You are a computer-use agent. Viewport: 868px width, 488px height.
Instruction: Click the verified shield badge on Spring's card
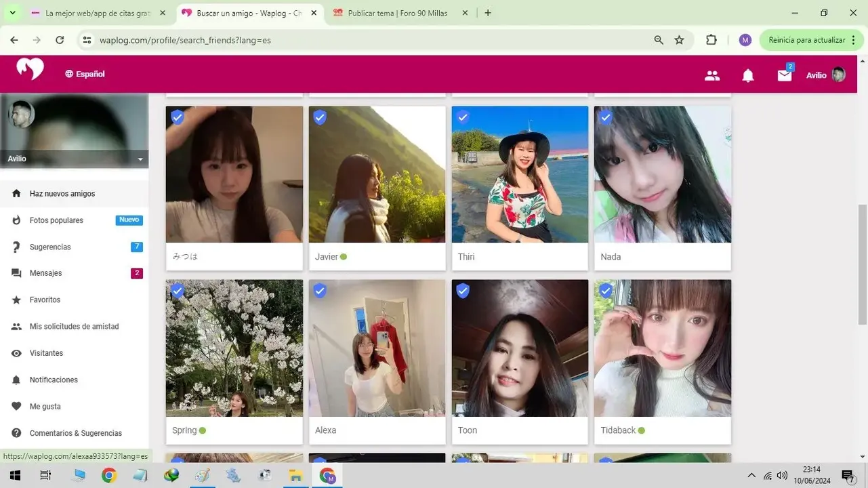[x=177, y=291]
